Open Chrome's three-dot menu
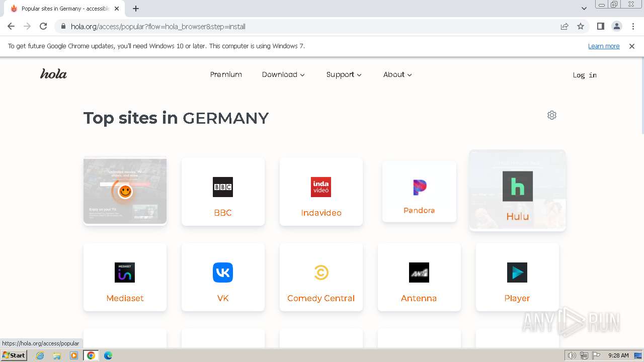This screenshot has height=362, width=644. 633,26
